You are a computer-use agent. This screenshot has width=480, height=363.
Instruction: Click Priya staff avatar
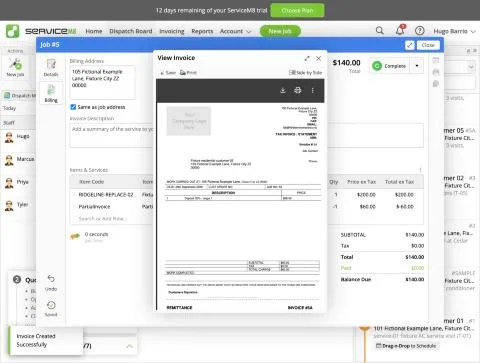pyautogui.click(x=9, y=183)
